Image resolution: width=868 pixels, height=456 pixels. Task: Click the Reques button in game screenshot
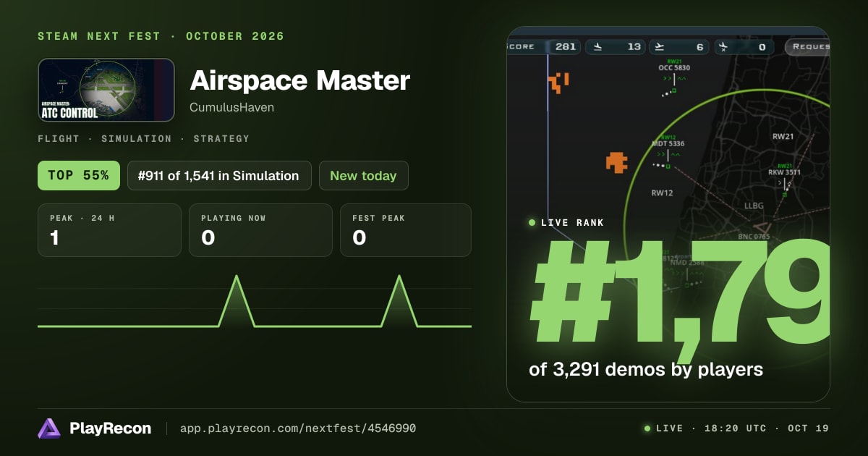click(x=807, y=46)
